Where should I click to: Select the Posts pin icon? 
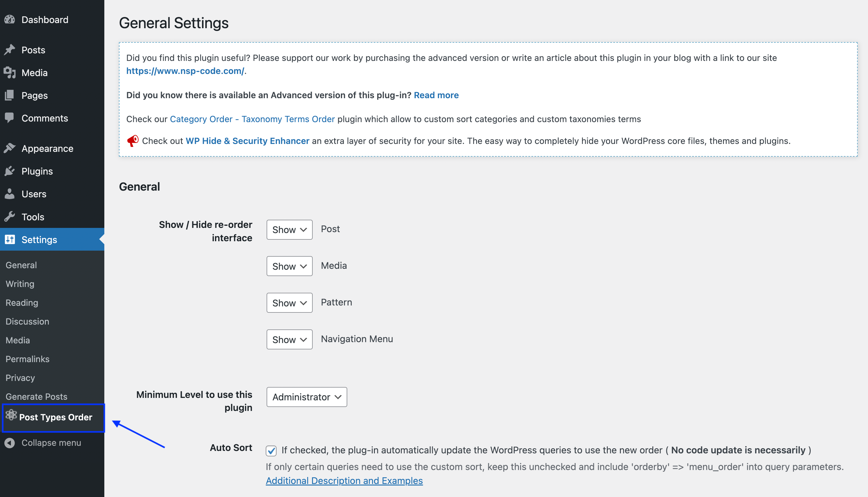coord(10,50)
